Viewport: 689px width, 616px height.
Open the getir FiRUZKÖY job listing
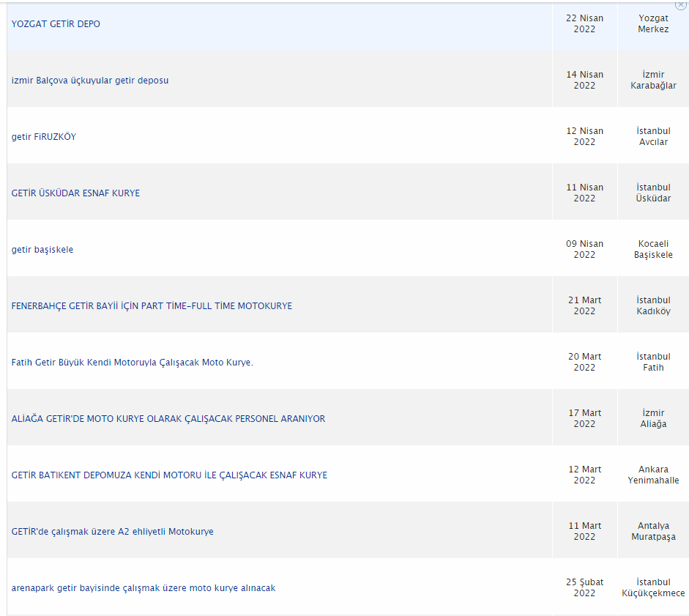pyautogui.click(x=44, y=137)
